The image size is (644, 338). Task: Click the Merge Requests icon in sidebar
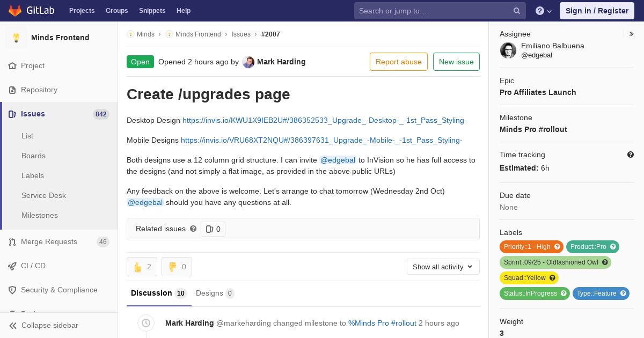[12, 242]
